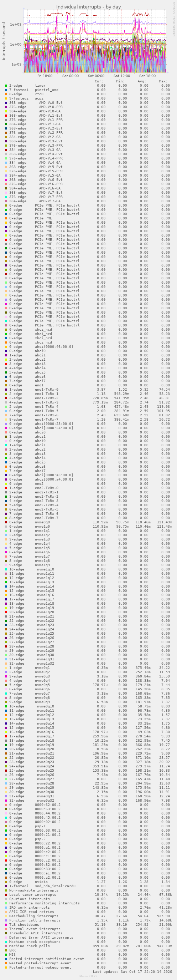Click the "Sat 12:00" time axis label
The width and height of the screenshot is (177, 980).
121,76
